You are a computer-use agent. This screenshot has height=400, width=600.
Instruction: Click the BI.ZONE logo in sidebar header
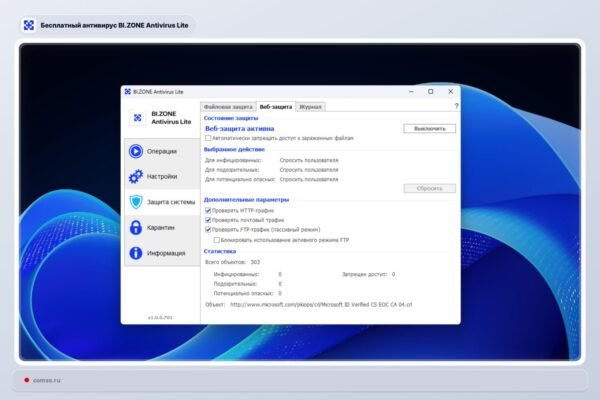137,118
